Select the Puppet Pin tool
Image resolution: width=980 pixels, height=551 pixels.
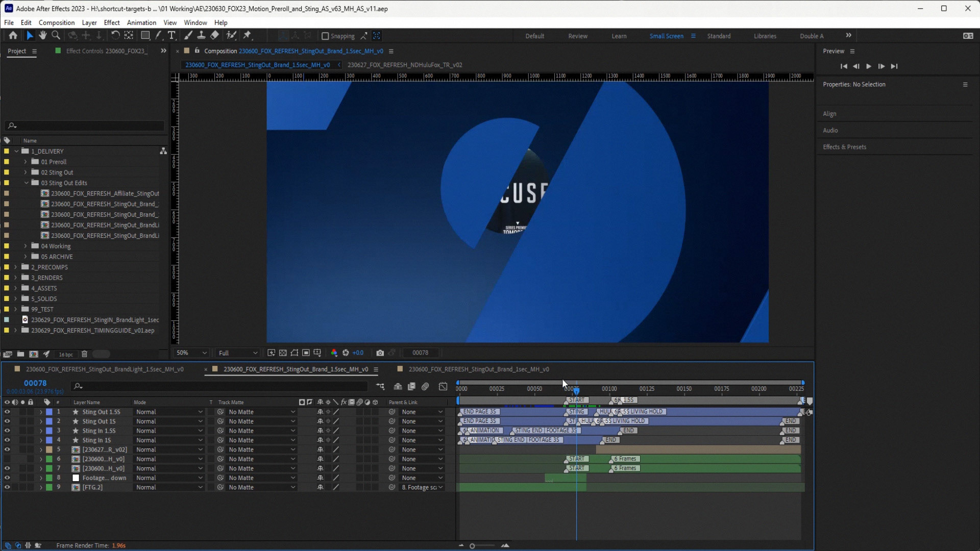tap(248, 35)
